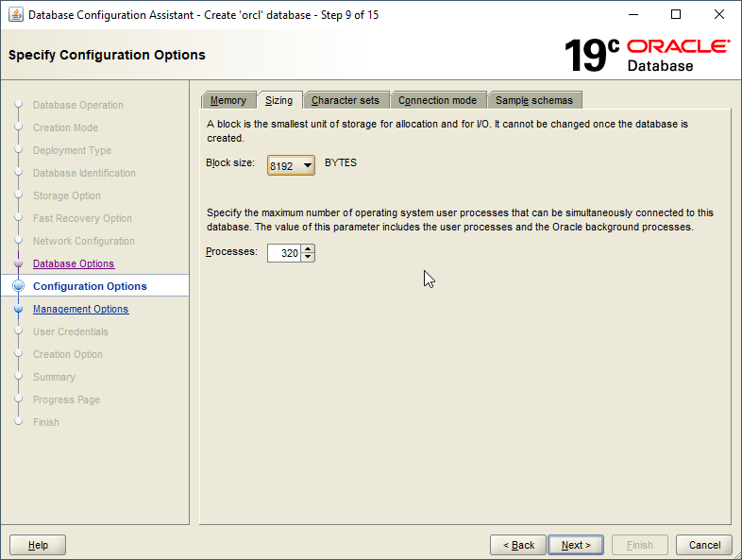The image size is (742, 560).
Task: Click the Storage Option step label
Action: [x=67, y=196]
